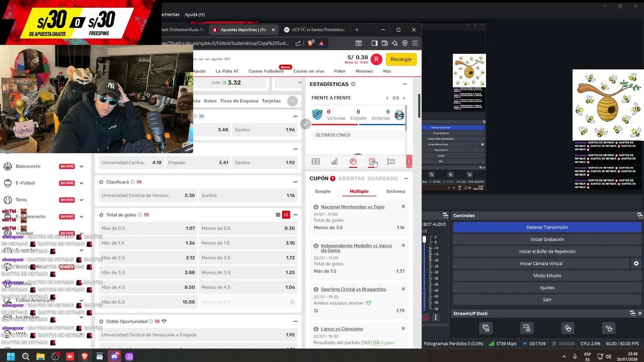
Task: Toggle the red Total de goles layout view
Action: click(x=286, y=215)
